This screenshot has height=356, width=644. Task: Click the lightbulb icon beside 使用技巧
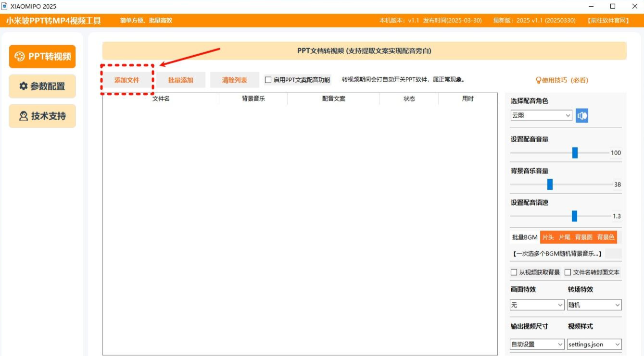point(539,80)
